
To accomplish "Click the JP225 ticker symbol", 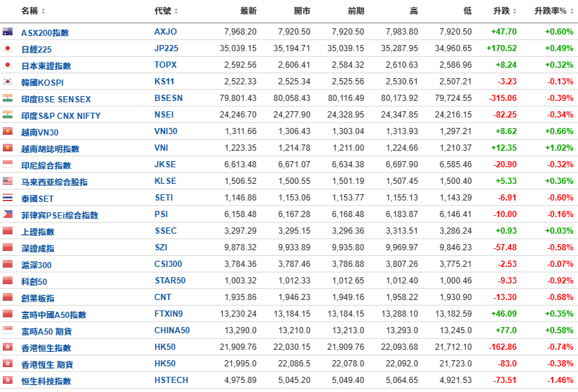I will coord(166,48).
